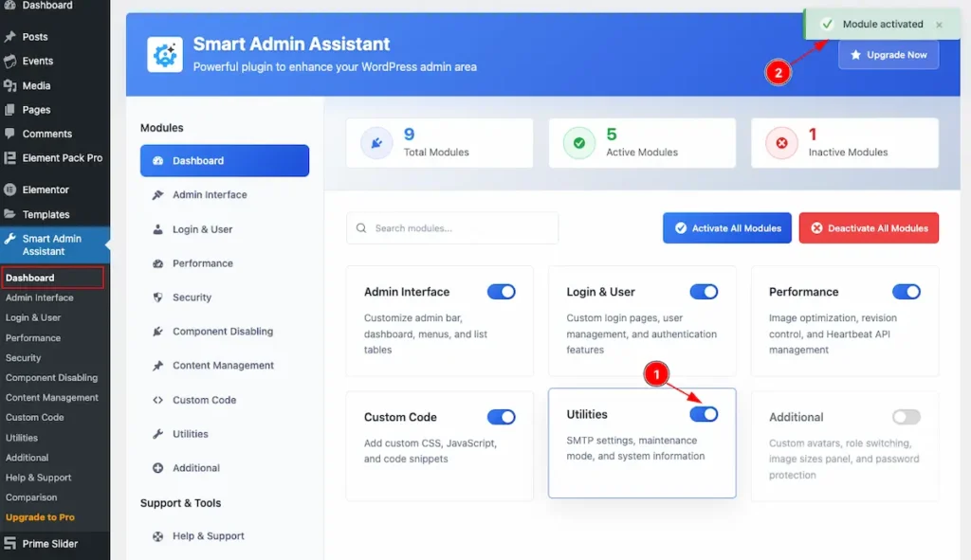Click the Smart Admin Assistant logo icon
The height and width of the screenshot is (560, 971).
tap(165, 54)
